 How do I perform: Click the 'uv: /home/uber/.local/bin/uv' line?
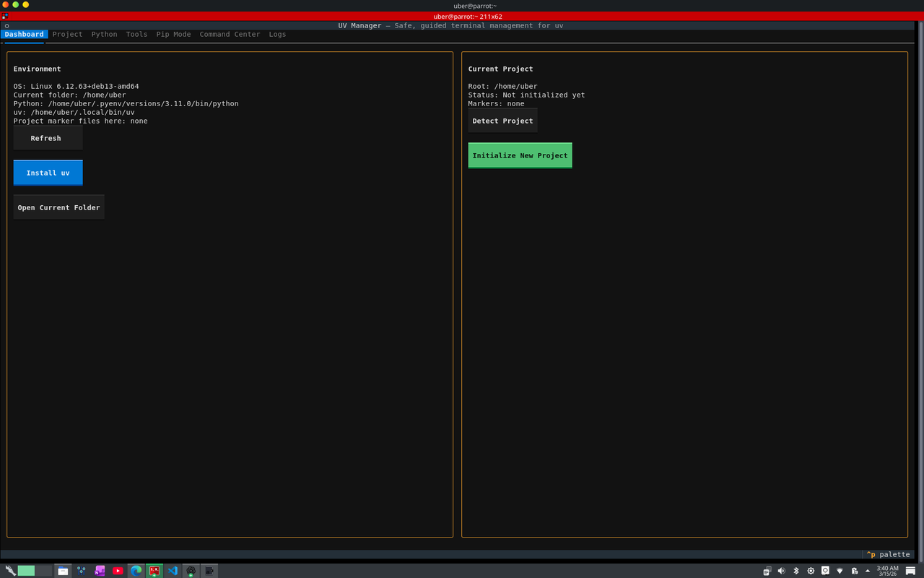point(74,112)
